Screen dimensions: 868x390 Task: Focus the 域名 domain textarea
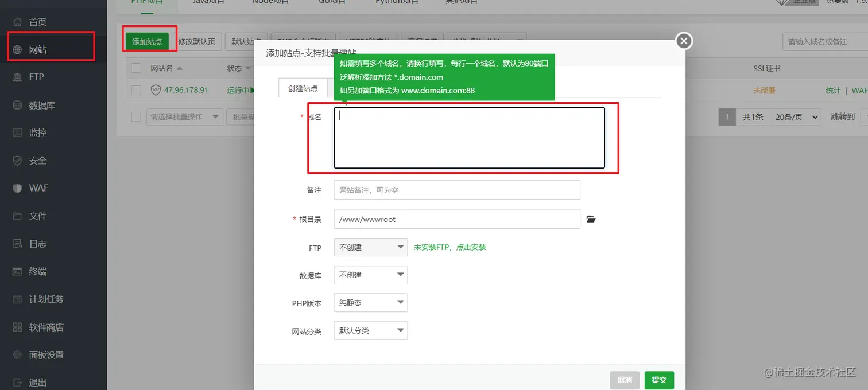469,138
